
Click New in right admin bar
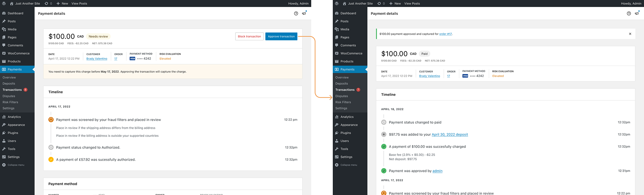[x=395, y=3]
